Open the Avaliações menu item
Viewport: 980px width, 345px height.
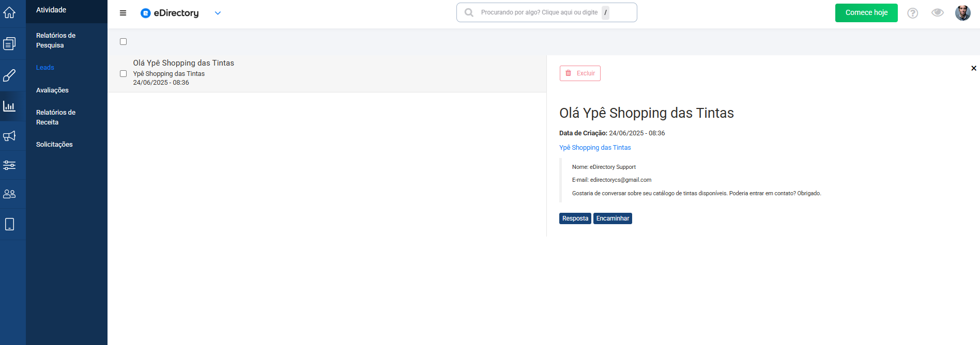52,90
